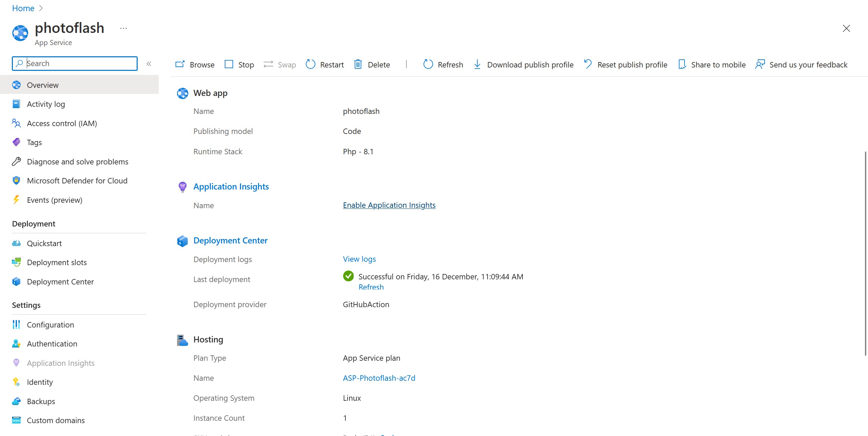The width and height of the screenshot is (868, 436).
Task: Open Tags settings
Action: [34, 142]
